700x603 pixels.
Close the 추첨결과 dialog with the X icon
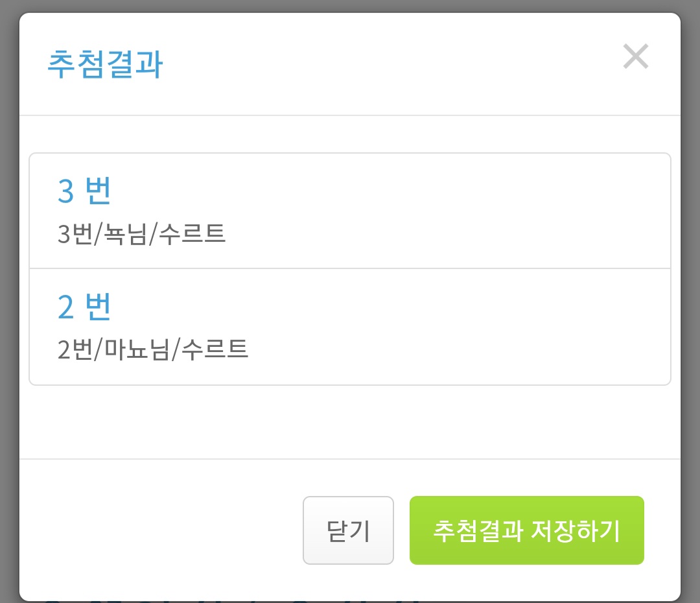pos(635,56)
